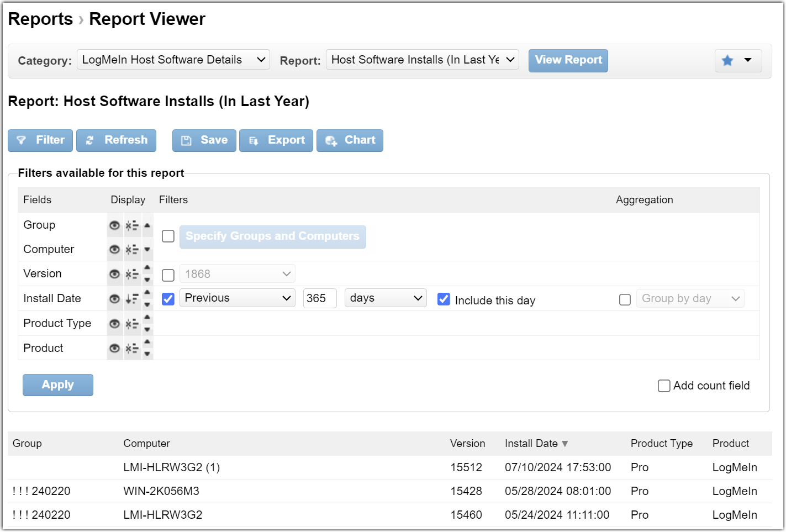Toggle visibility eye for the Group field
Viewport: 786px width, 532px height.
[x=114, y=225]
